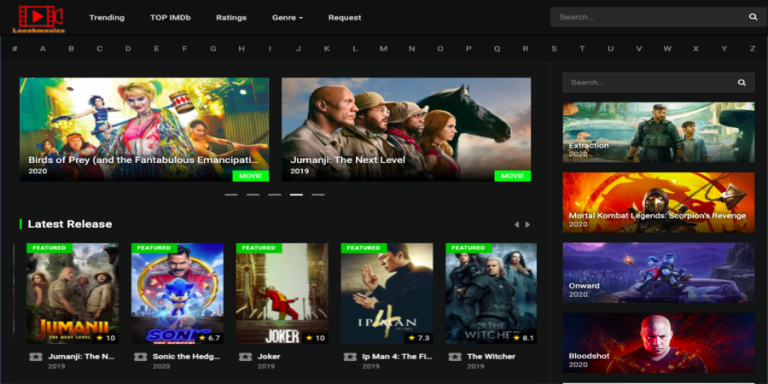Open Ip Man 4 movie poster
The image size is (768, 384).
point(387,293)
